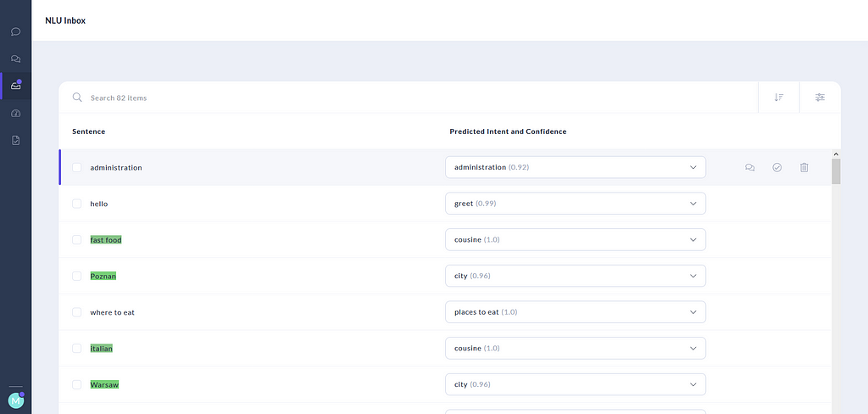Open the filter sliders icon
The height and width of the screenshot is (414, 868).
[x=820, y=98]
